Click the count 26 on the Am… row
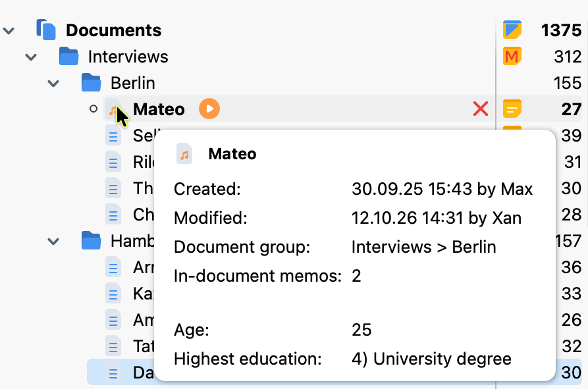This screenshot has width=588, height=389. click(572, 320)
